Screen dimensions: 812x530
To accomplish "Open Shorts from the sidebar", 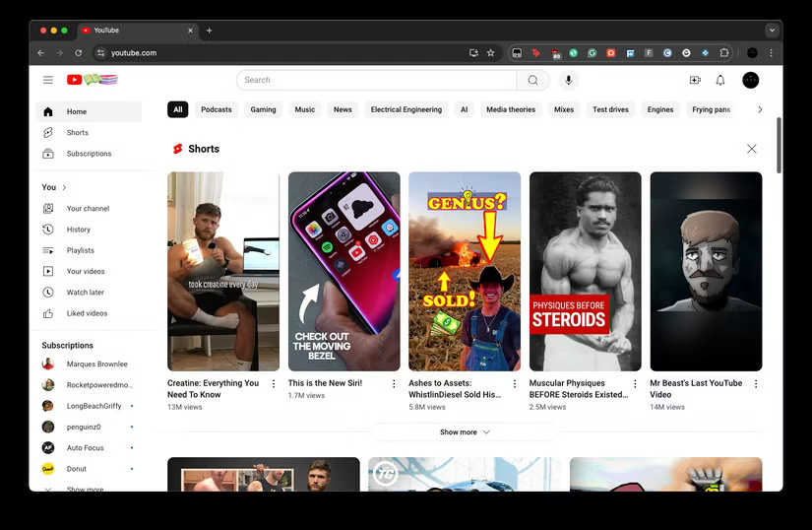I will pyautogui.click(x=89, y=133).
